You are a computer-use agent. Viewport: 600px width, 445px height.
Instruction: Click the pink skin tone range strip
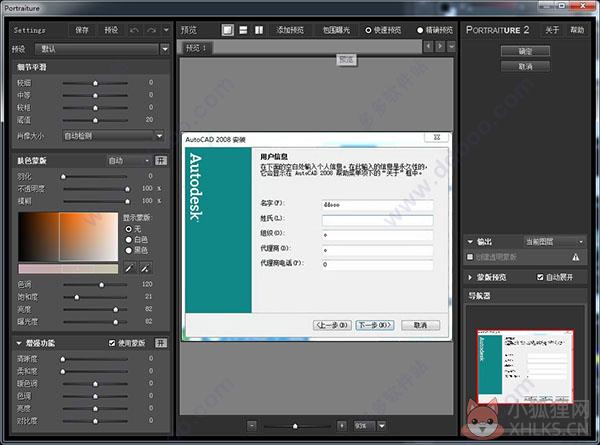(68, 269)
